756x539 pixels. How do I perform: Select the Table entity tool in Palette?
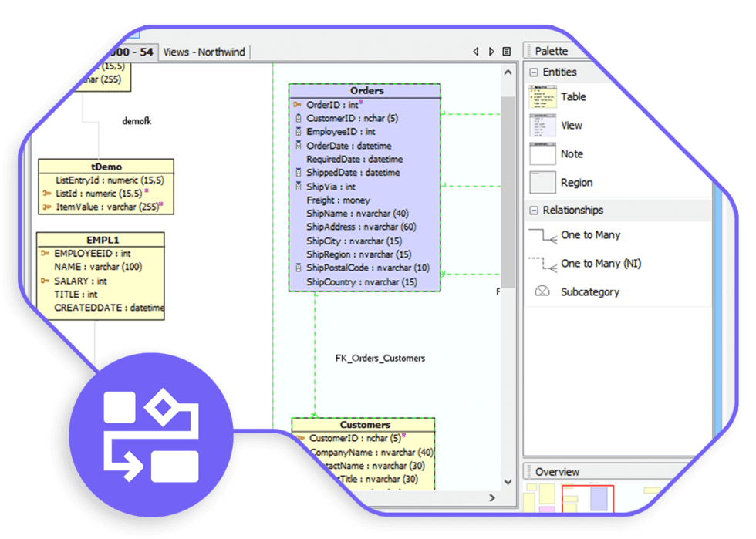pos(575,97)
